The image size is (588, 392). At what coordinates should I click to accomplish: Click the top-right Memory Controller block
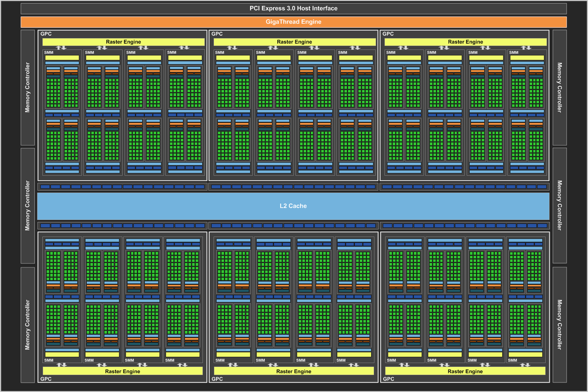(x=559, y=87)
